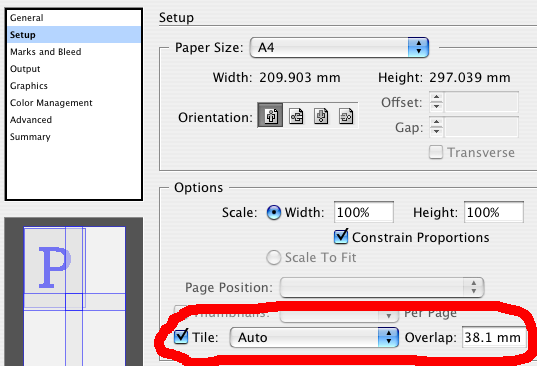
Task: Open the Advanced panel
Action: tap(74, 120)
